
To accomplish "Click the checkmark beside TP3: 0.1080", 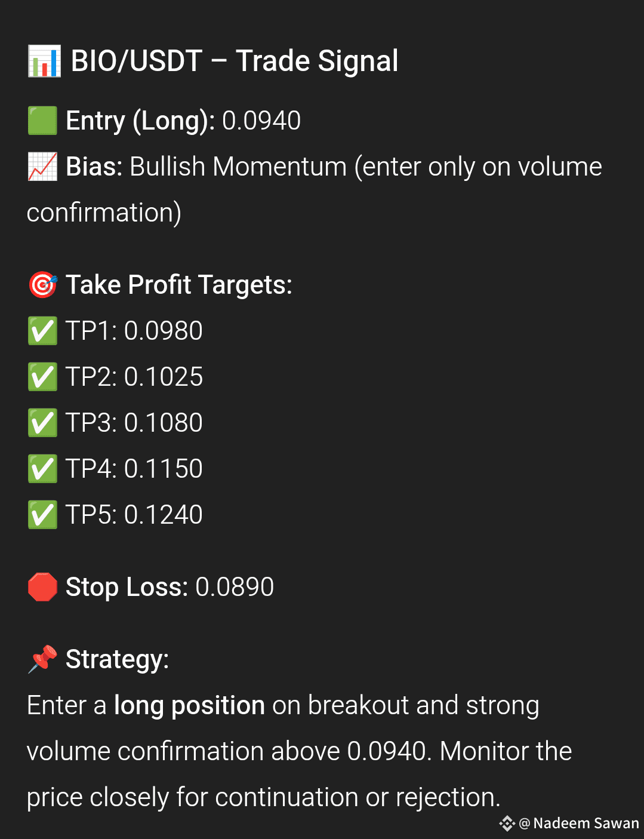I will [x=42, y=423].
